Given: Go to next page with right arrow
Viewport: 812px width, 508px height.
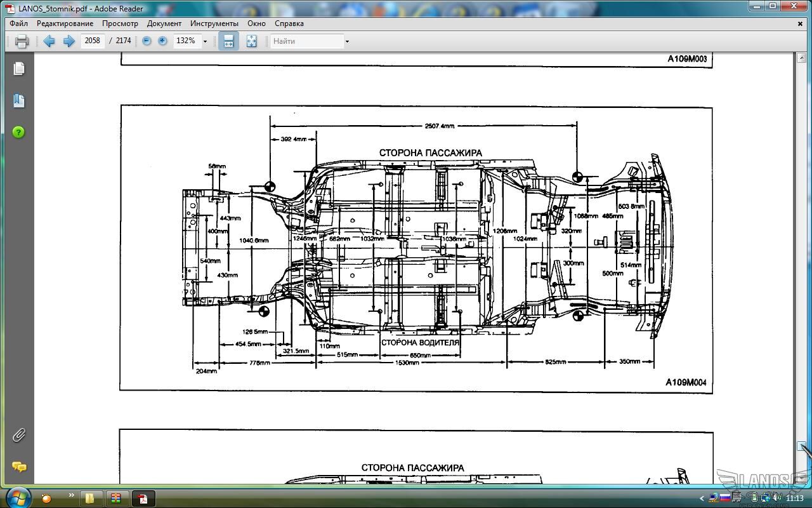Looking at the screenshot, I should pos(69,41).
